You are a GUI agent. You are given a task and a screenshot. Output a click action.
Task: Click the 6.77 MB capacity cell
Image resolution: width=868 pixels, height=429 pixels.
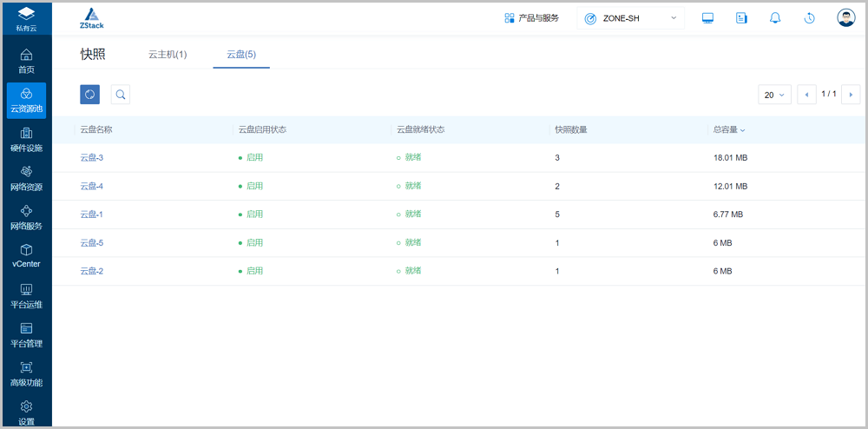coord(728,214)
